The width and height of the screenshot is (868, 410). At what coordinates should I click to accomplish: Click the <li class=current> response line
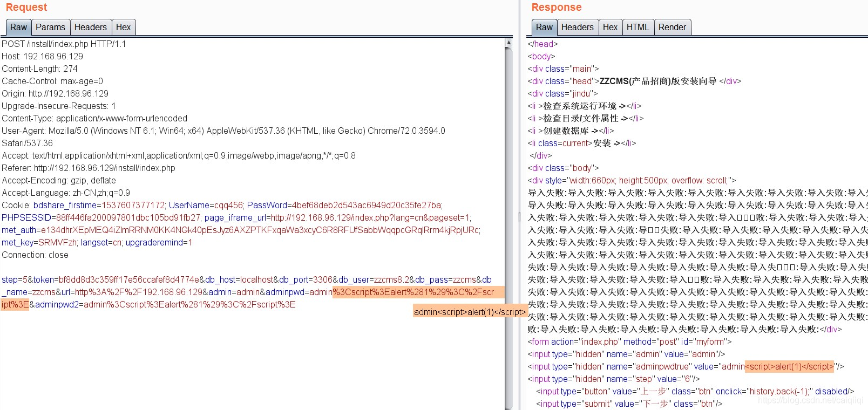click(582, 143)
